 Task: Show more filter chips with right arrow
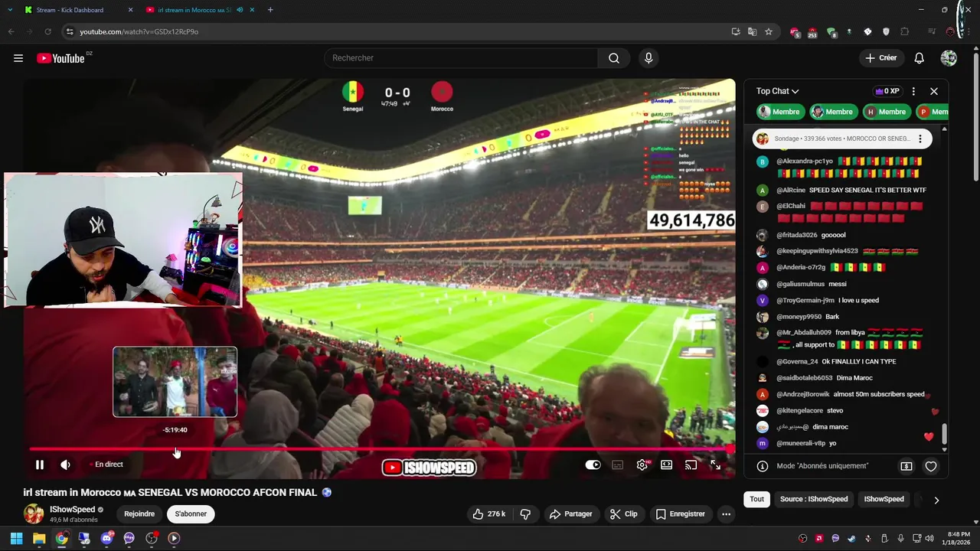point(936,500)
